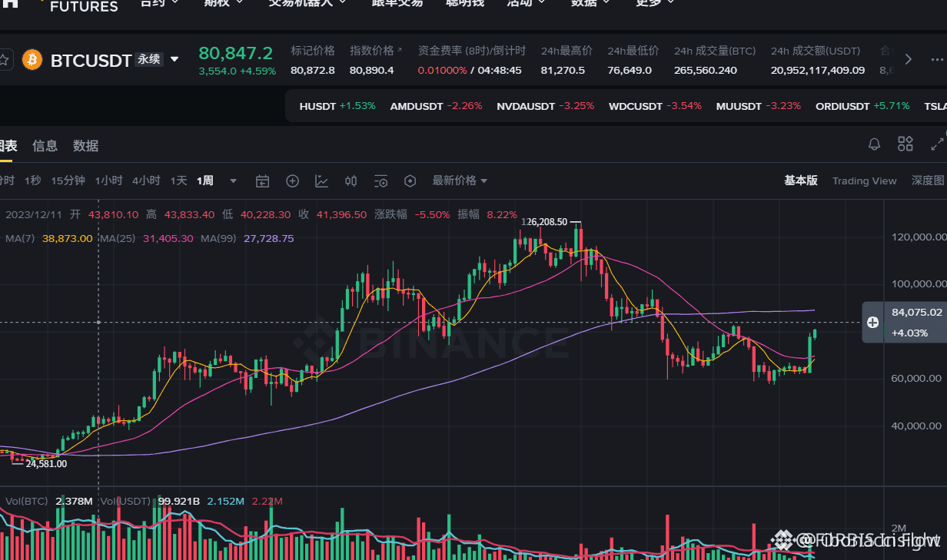Click the plus icon on the 84,075.02 price label
This screenshot has height=560, width=947.
coord(872,322)
